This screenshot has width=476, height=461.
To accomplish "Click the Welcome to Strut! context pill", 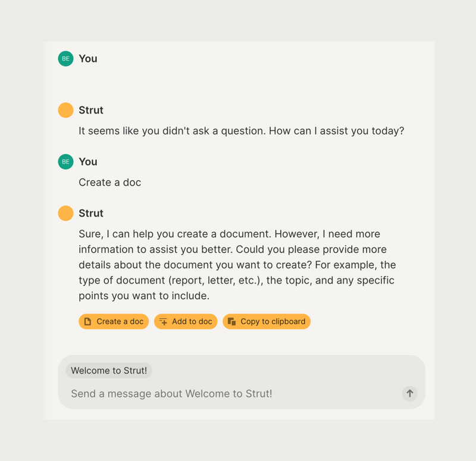I will 109,370.
